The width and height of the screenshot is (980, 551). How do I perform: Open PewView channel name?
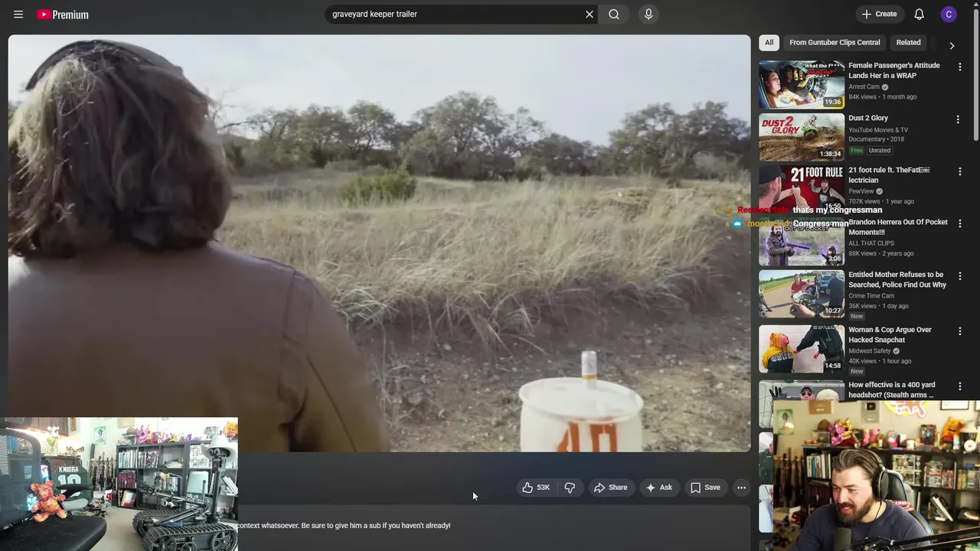861,191
